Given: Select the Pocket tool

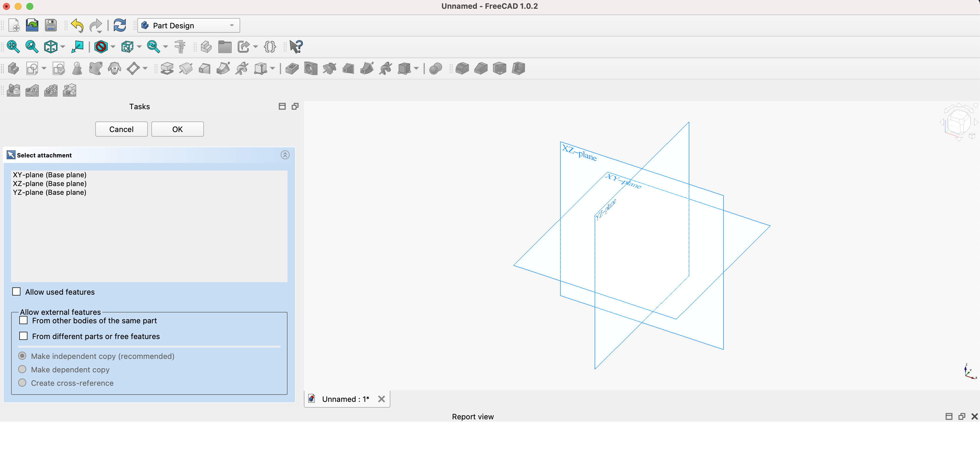Looking at the screenshot, I should (x=292, y=68).
